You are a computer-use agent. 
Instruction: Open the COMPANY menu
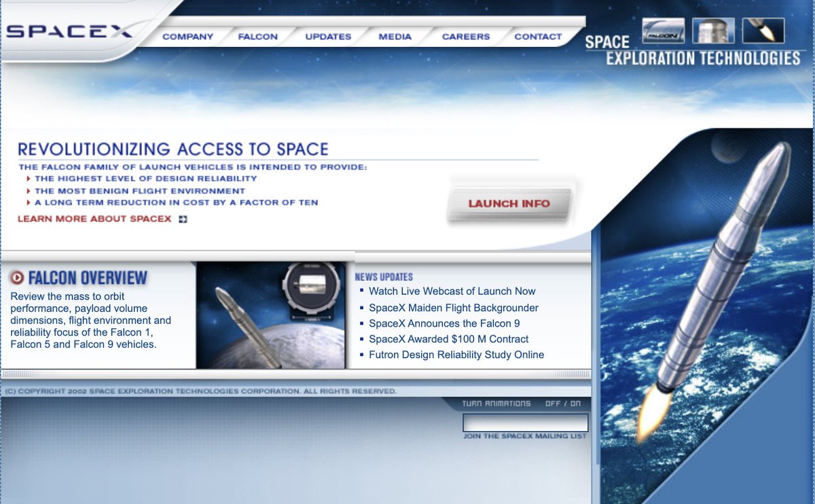[188, 37]
